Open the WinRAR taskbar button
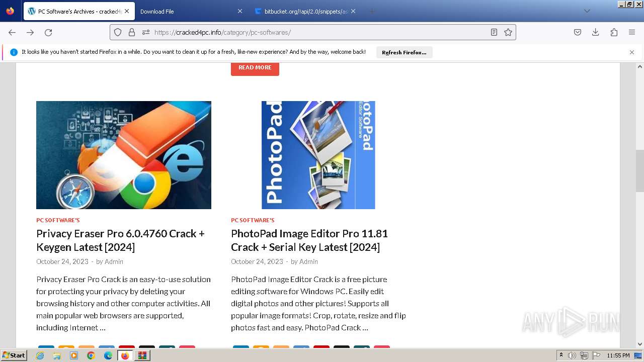 [142, 355]
